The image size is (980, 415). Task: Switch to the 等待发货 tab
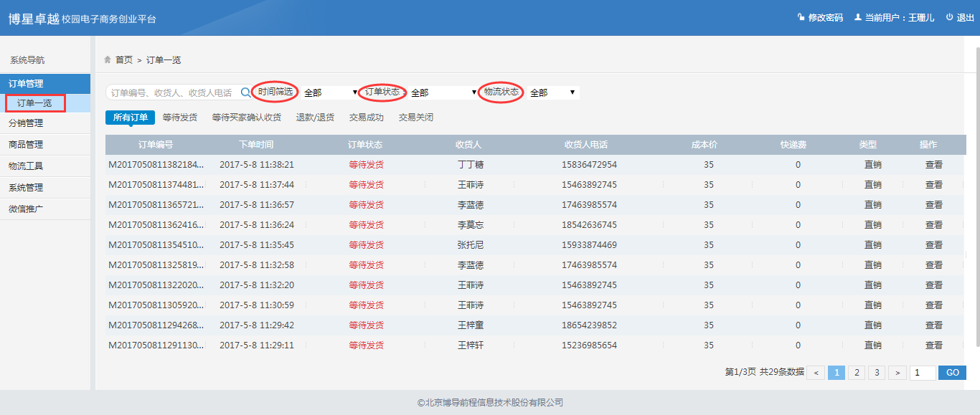179,118
